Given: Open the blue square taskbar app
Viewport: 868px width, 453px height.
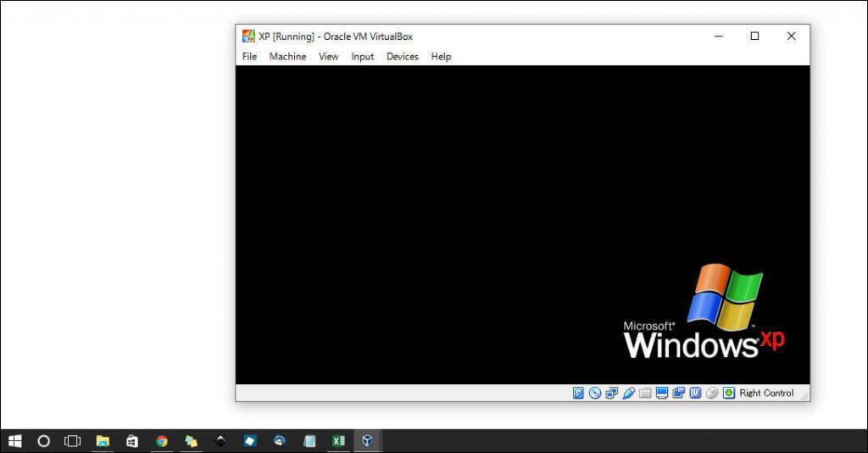Looking at the screenshot, I should pos(250,441).
